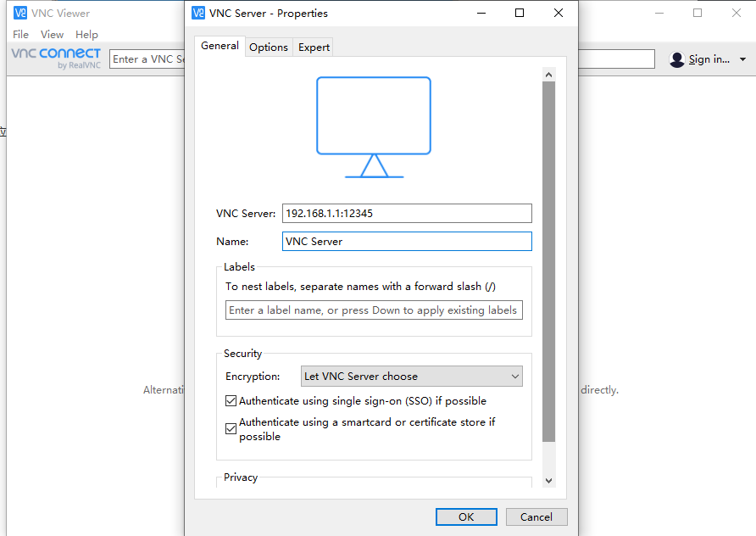Screen dimensions: 756x536
Task: Click the user avatar icon beside Sign in
Action: (x=677, y=59)
